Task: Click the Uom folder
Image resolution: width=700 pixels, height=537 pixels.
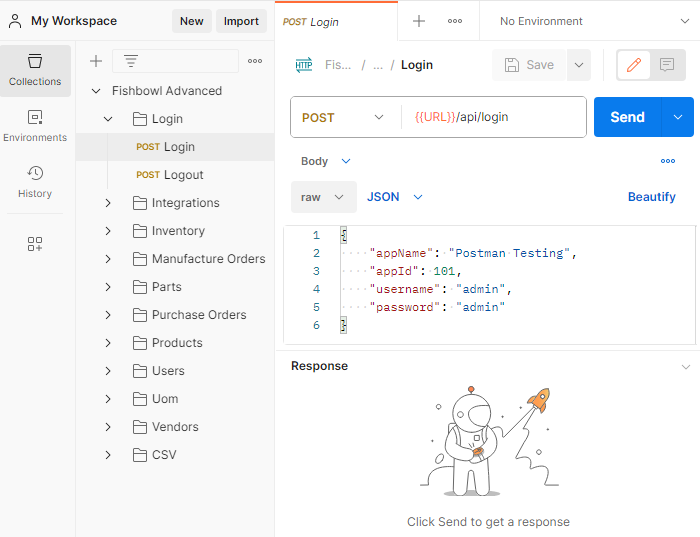Action: pos(156,399)
